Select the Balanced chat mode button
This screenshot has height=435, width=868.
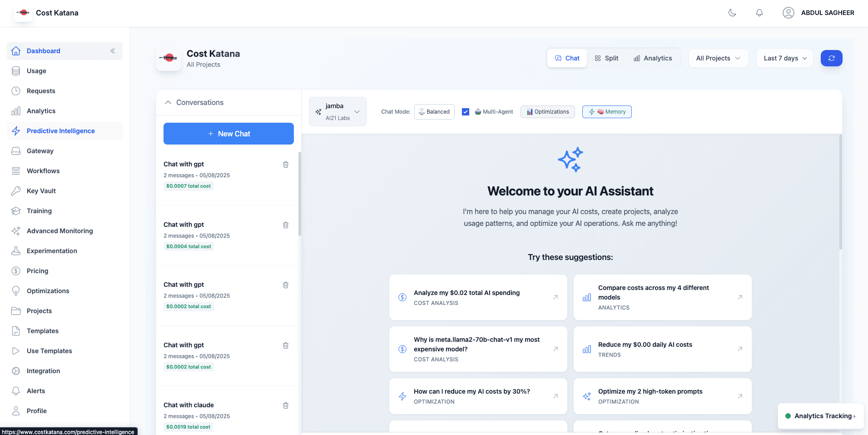point(434,112)
